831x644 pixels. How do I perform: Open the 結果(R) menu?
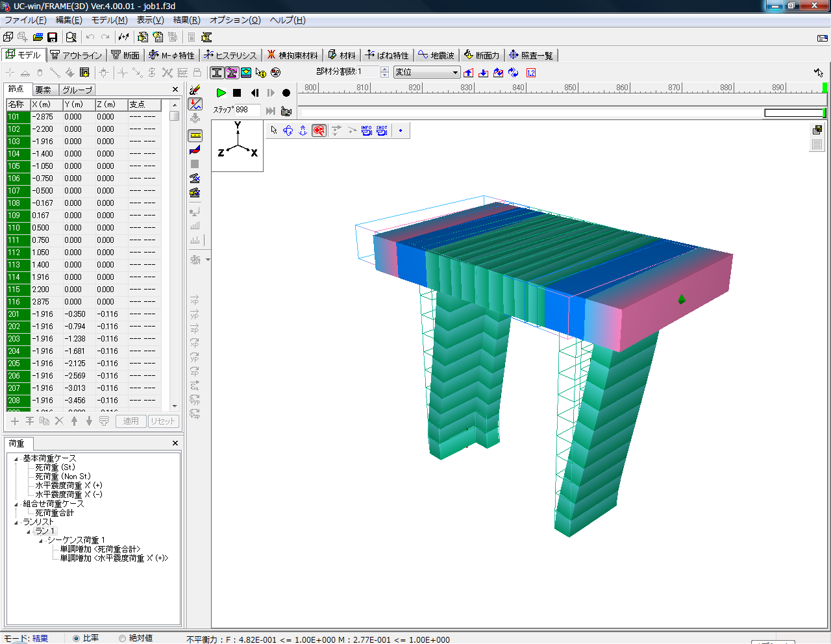pyautogui.click(x=186, y=20)
